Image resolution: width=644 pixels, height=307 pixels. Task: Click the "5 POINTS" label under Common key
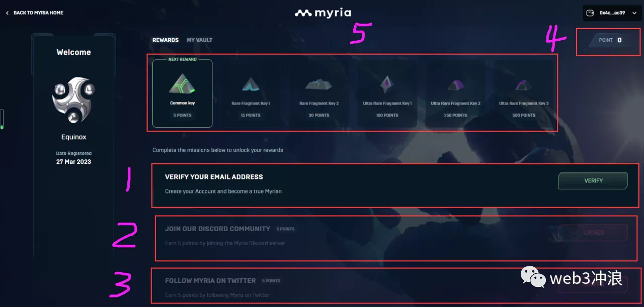click(182, 115)
